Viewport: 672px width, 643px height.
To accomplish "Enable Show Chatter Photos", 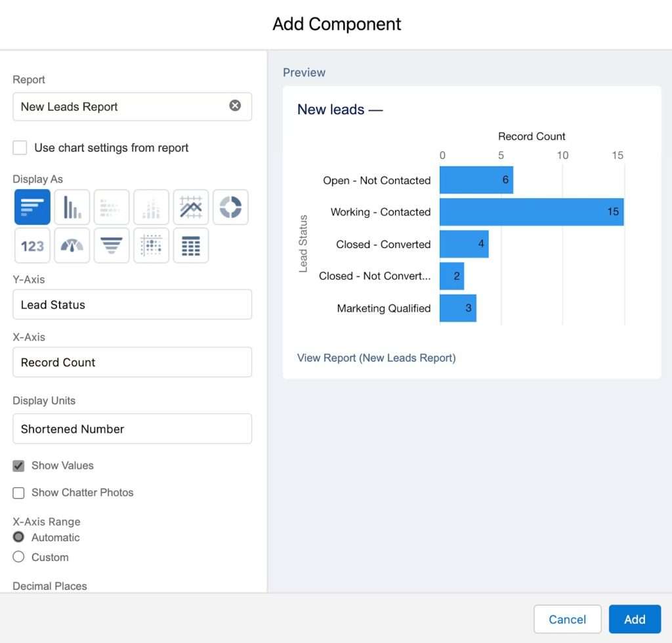I will pos(18,493).
